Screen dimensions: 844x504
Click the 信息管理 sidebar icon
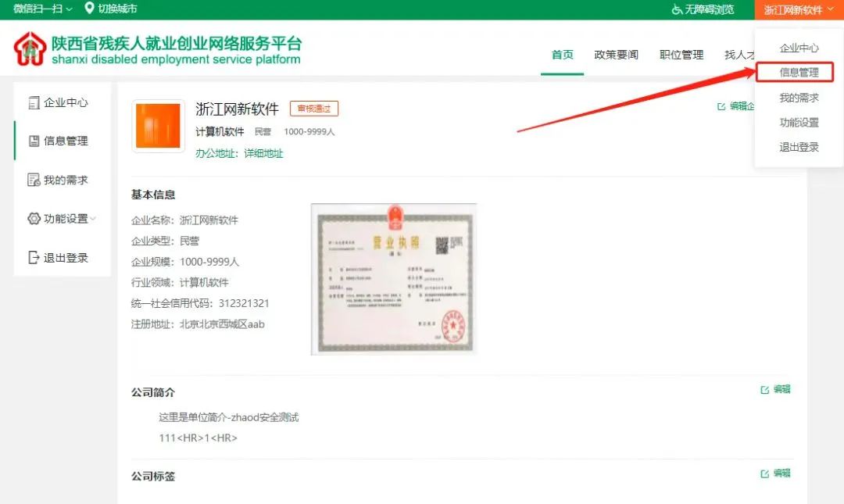coord(34,141)
